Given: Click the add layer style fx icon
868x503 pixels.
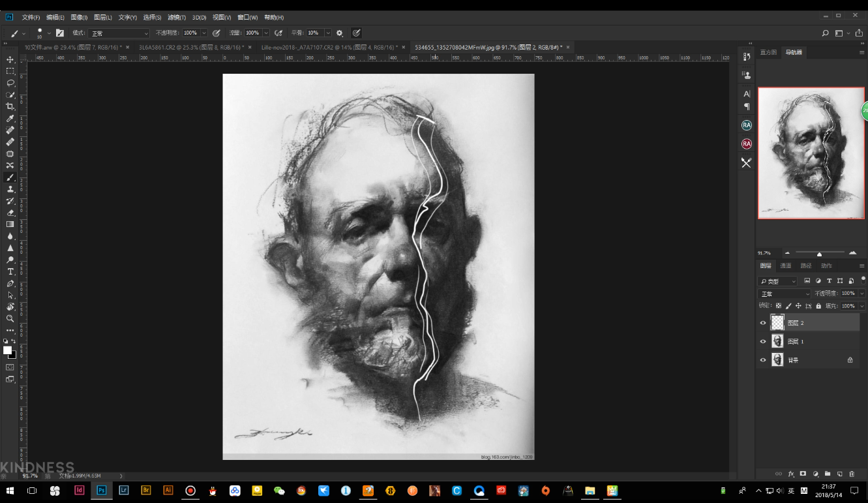Looking at the screenshot, I should 791,474.
